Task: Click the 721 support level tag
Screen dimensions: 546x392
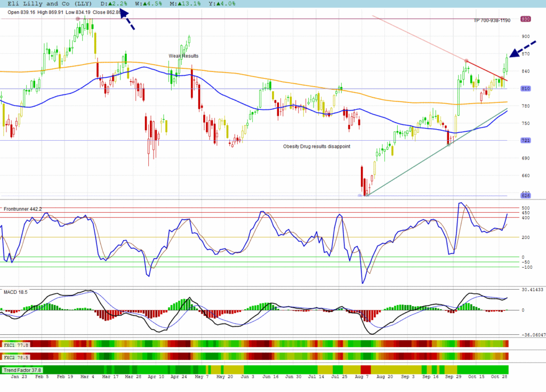Action: 525,141
